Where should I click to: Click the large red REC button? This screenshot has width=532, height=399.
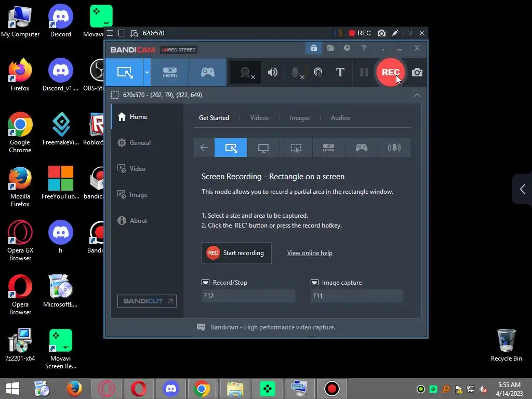[x=391, y=72]
